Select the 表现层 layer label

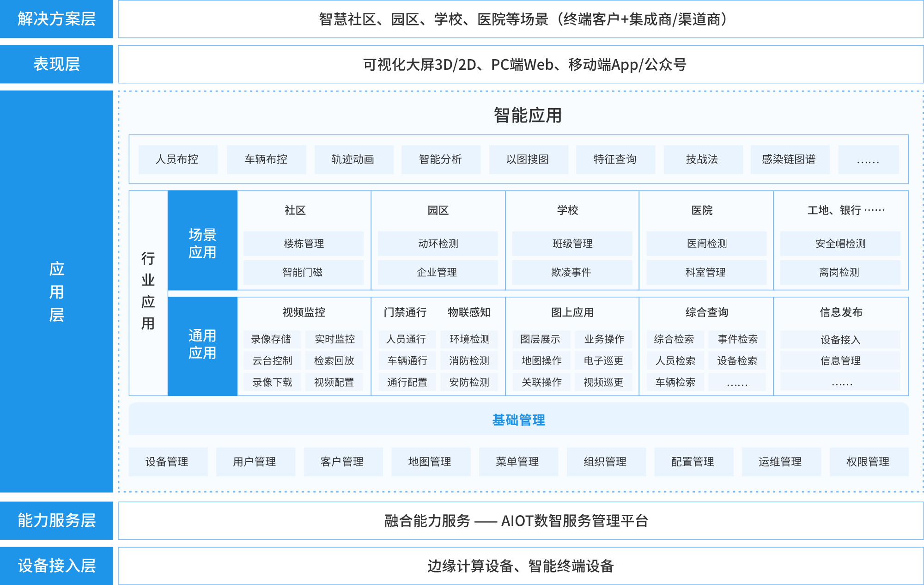(x=56, y=64)
